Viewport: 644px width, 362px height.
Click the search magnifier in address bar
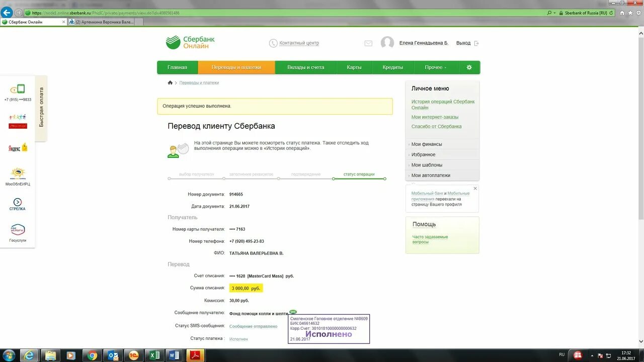(x=549, y=13)
